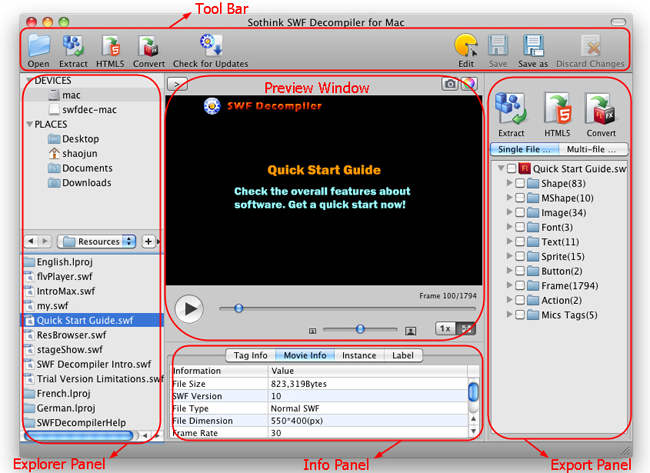Click Convert icon in the Export Panel
Viewport: 650px width, 473px height.
point(601,109)
